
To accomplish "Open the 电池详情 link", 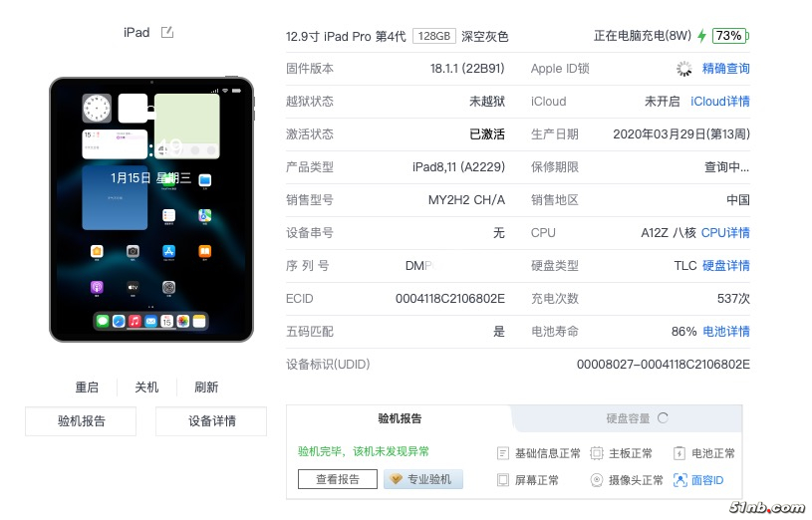I will tap(725, 332).
